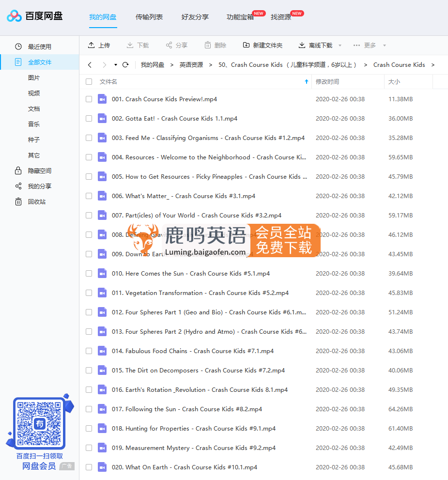This screenshot has width=448, height=480.
Task: Go back with the left arrow
Action: [x=90, y=64]
